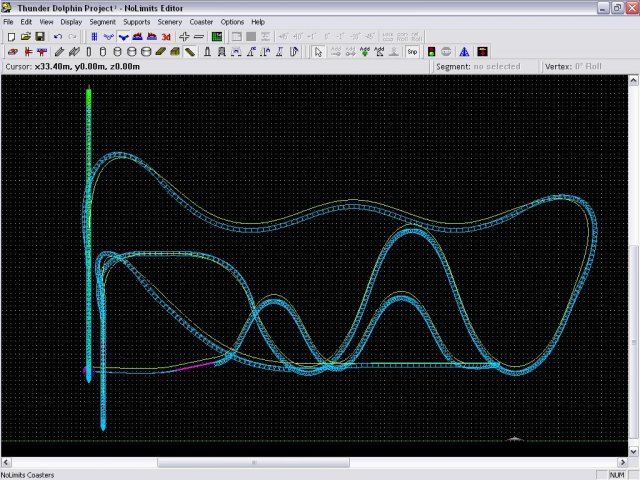Save the project with the floppy disk icon
Viewport: 640px width, 480px height.
point(40,37)
